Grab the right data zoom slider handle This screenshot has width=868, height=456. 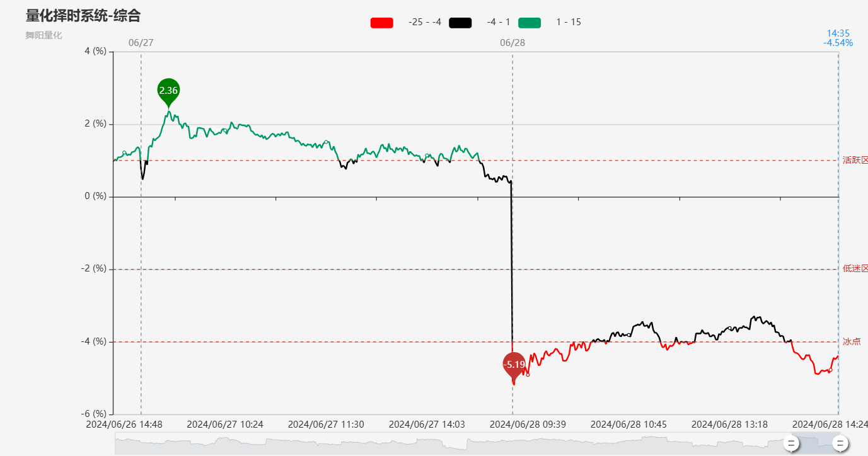[840, 443]
